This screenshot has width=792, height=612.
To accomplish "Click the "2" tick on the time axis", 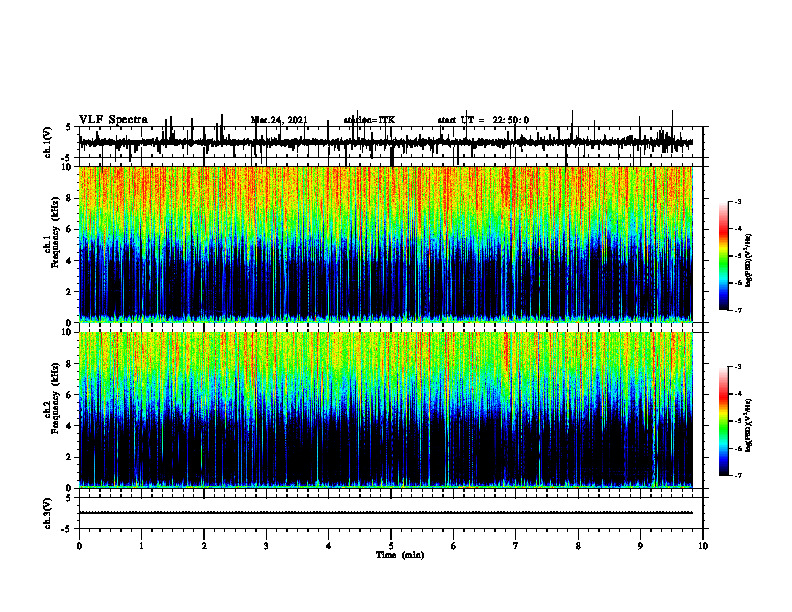I will click(204, 546).
